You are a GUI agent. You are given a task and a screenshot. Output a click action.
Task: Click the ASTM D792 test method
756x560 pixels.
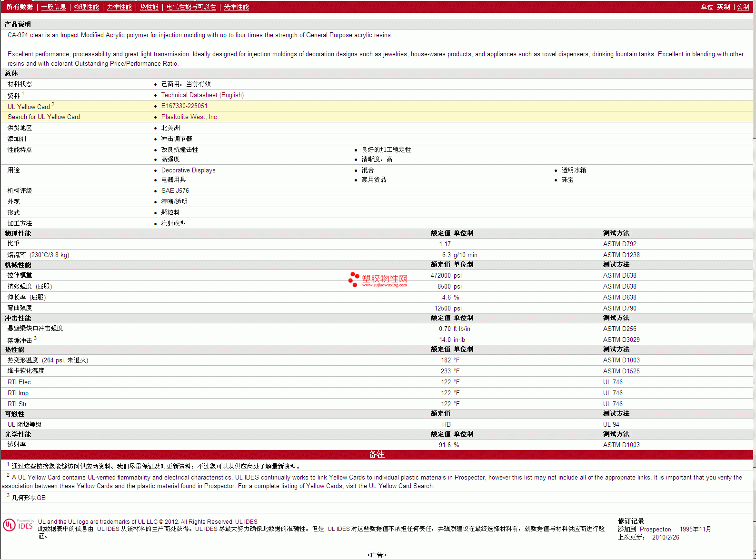coord(619,244)
